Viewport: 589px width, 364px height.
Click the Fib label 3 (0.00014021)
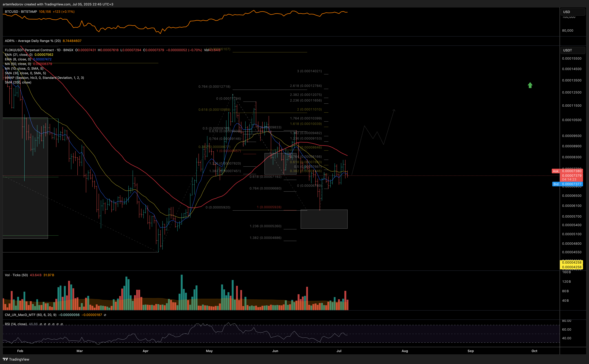click(309, 71)
